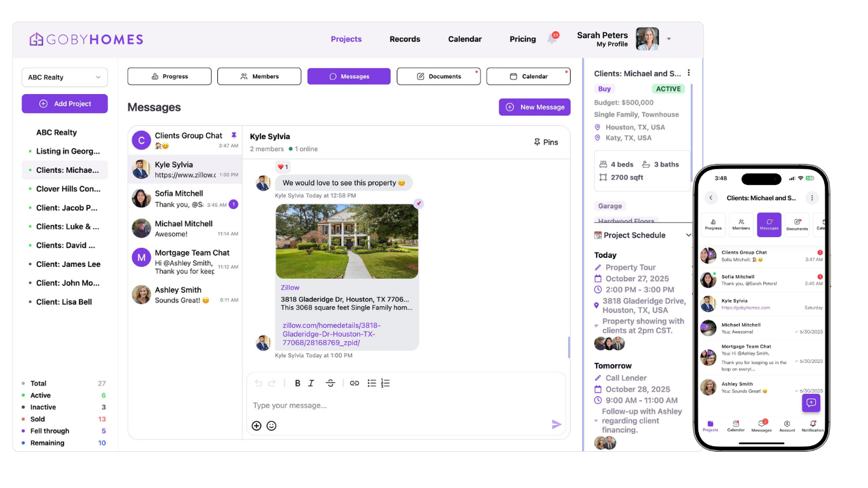868x488 pixels.
Task: Open the Zillow house photo thumbnail
Action: [347, 241]
